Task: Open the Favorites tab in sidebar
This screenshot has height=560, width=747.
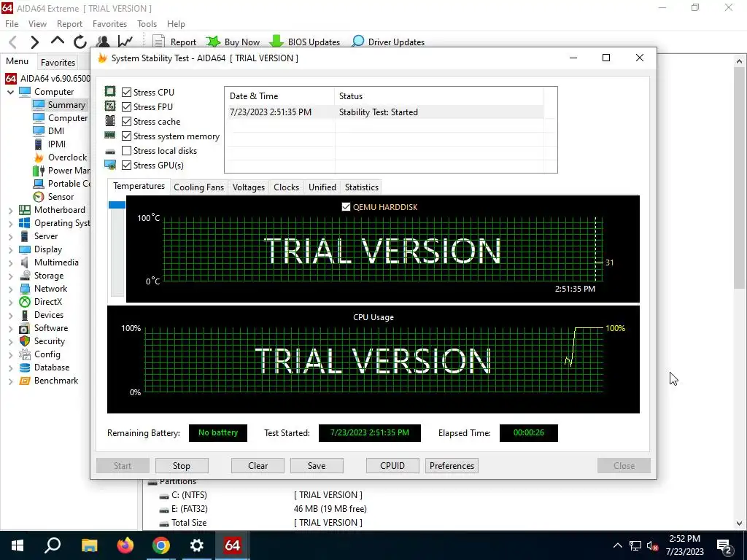Action: [58, 63]
